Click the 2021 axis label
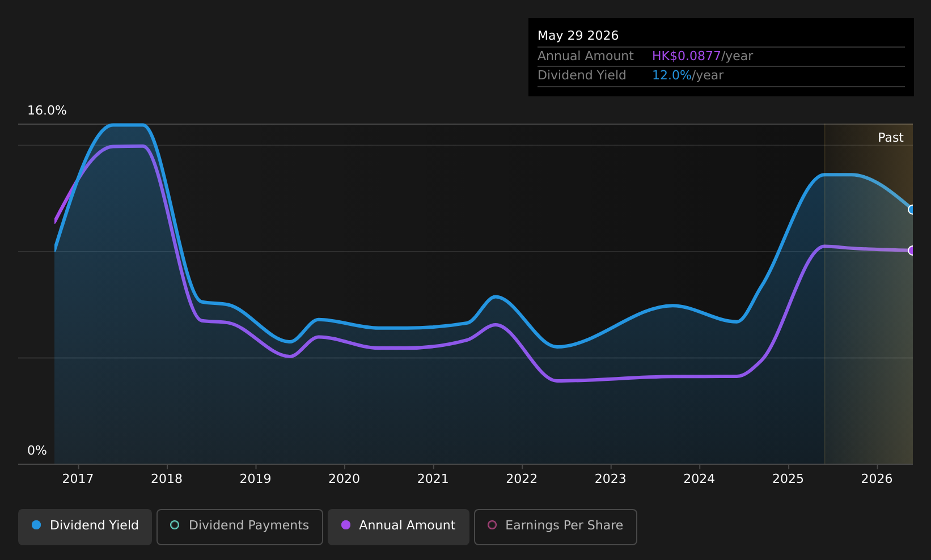 click(x=433, y=479)
